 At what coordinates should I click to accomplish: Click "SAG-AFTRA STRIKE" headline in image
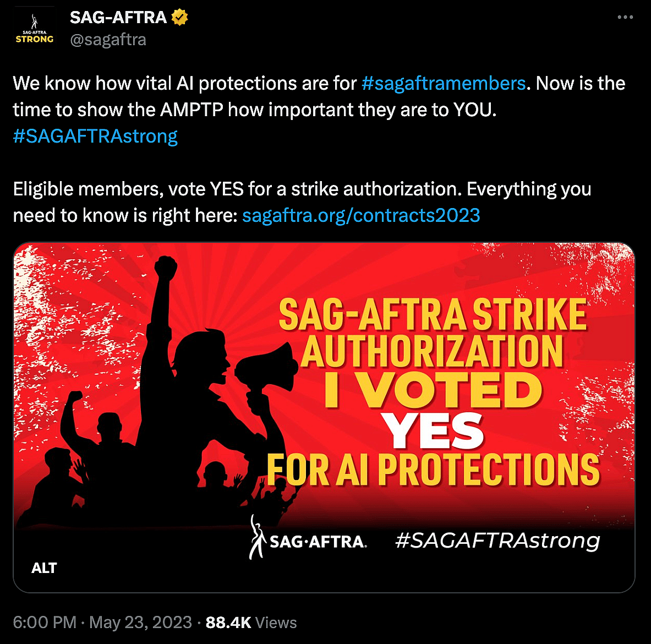433,315
